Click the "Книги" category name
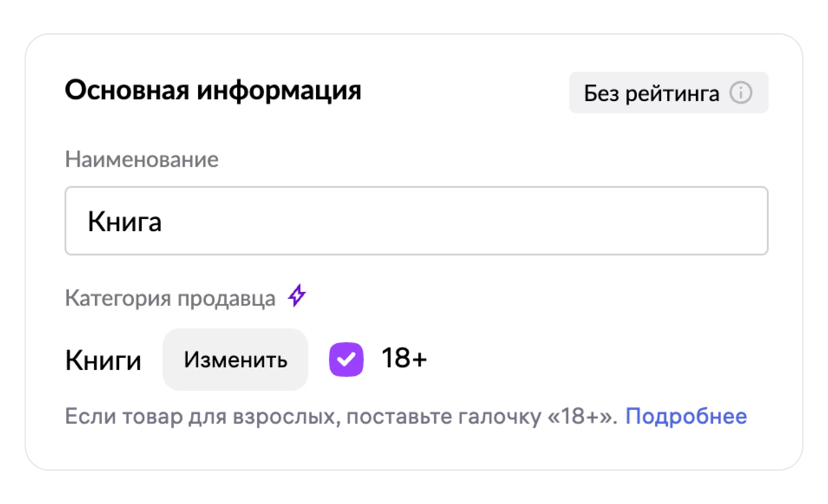828x504 pixels. [103, 360]
